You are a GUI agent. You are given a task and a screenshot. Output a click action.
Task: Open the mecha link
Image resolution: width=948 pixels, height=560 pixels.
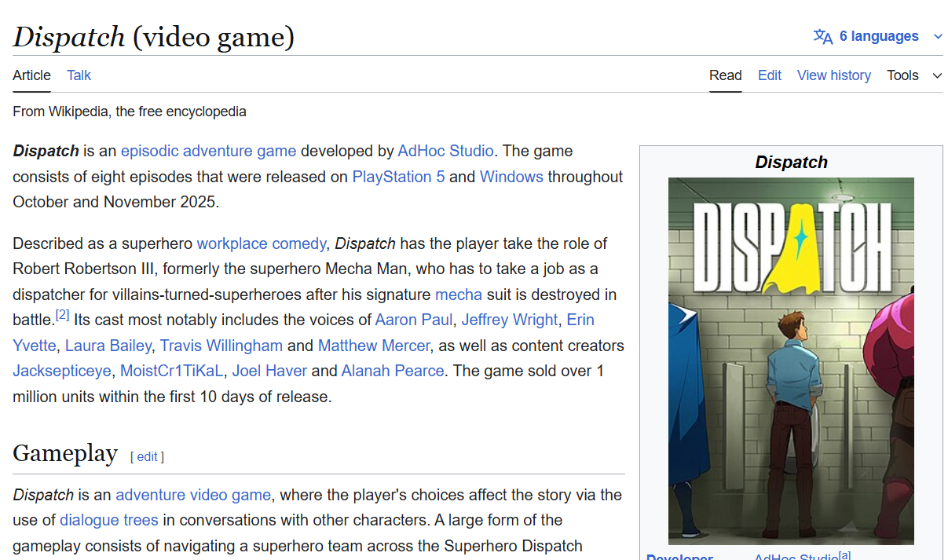click(459, 295)
